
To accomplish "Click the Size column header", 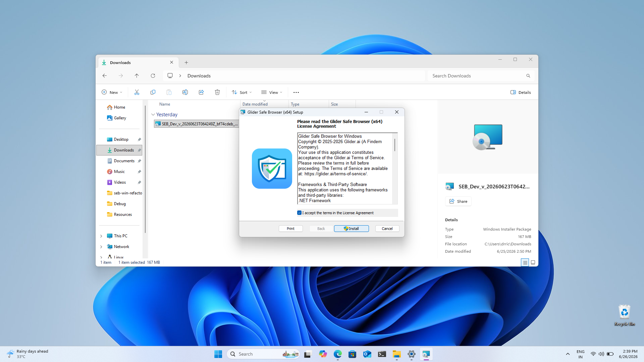I will click(x=342, y=104).
